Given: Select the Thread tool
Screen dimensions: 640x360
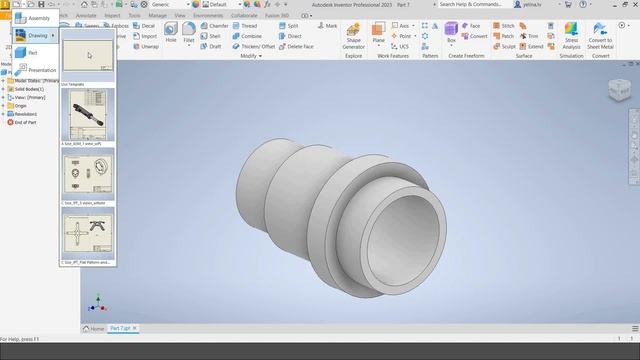Looking at the screenshot, I should tap(245, 26).
